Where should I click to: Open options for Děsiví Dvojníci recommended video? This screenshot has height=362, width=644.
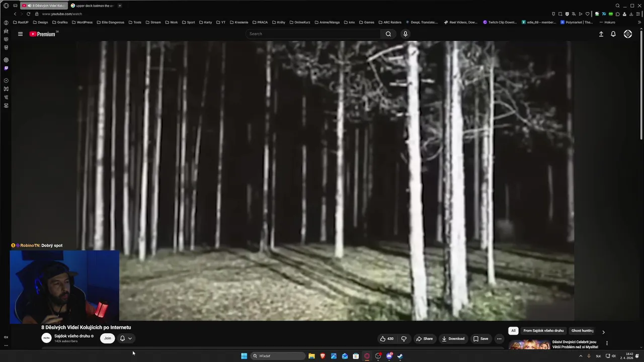click(x=607, y=343)
